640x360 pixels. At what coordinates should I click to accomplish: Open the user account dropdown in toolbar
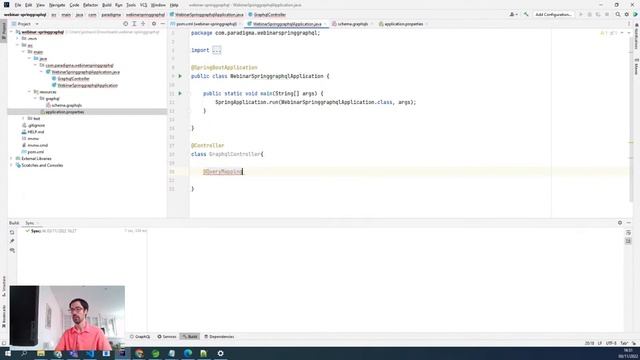513,14
